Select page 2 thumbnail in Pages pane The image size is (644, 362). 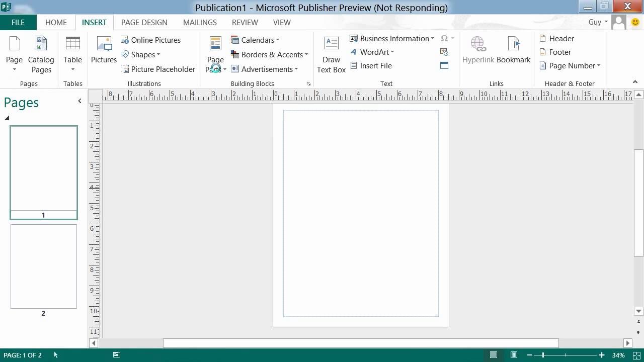click(44, 266)
